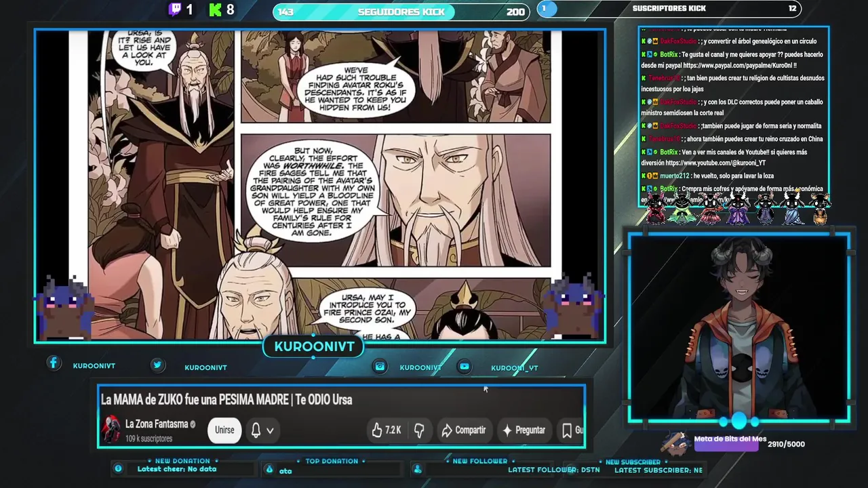Viewport: 868px width, 488px height.
Task: Click the Instagram camera icon
Action: pos(380,366)
